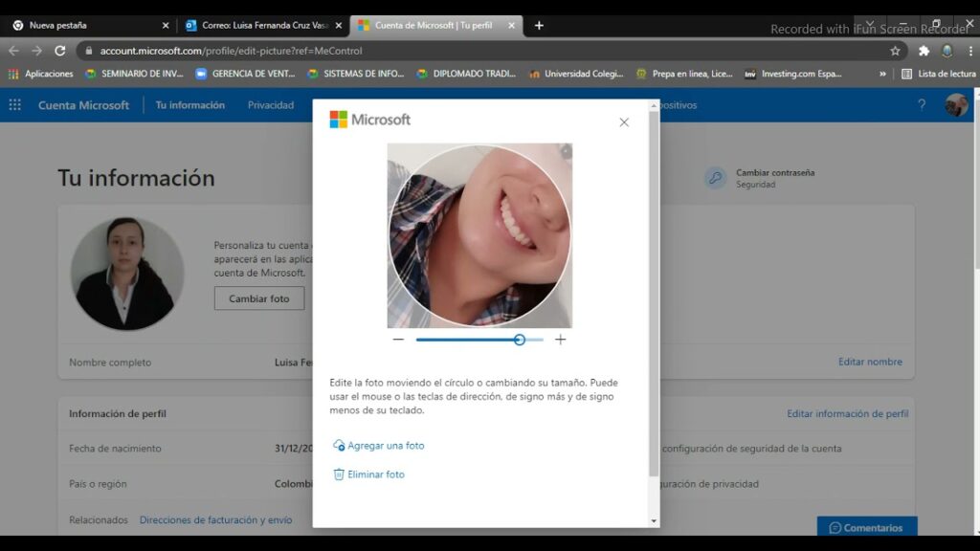Click the dialog scrollbar up arrow

pos(654,105)
